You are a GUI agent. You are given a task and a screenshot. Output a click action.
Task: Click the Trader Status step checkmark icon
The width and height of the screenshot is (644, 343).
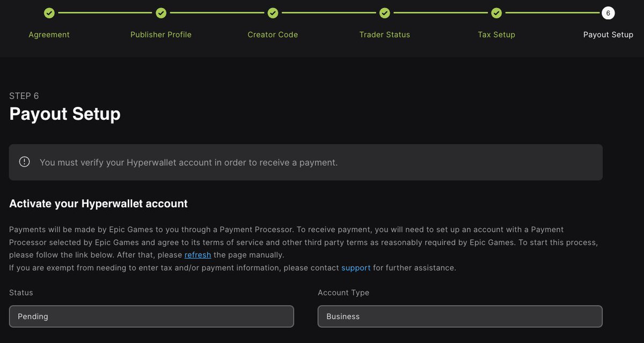(x=385, y=13)
